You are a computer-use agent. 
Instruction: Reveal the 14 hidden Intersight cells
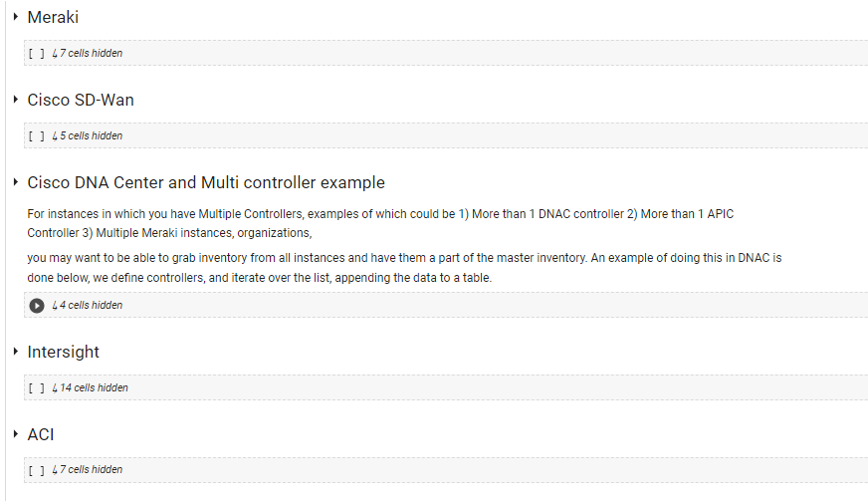(x=94, y=388)
